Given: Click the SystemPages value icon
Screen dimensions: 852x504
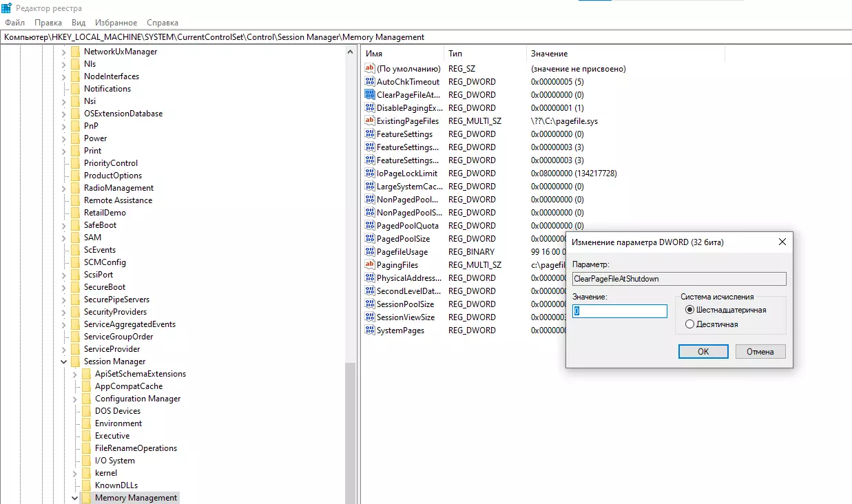Looking at the screenshot, I should [369, 330].
